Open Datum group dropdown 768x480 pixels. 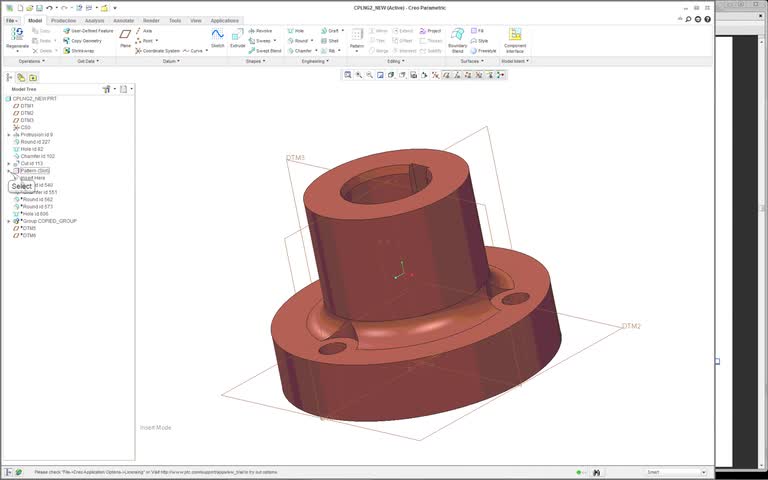[x=171, y=61]
